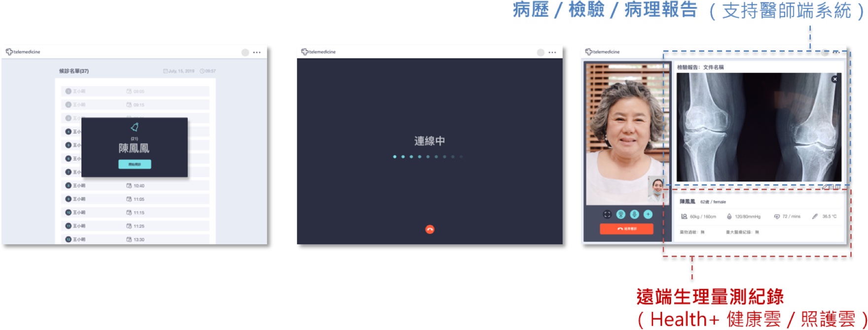Click the user avatar in connecting window

point(541,52)
